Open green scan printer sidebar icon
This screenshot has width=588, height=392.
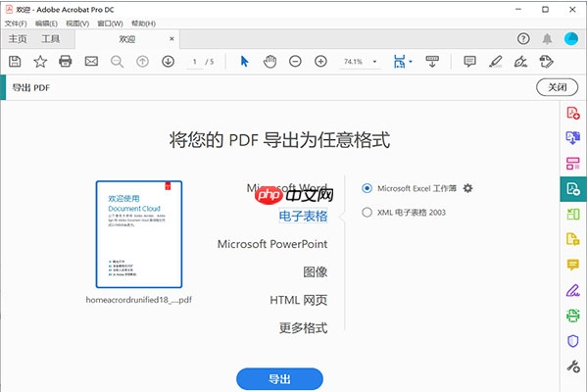pos(573,316)
